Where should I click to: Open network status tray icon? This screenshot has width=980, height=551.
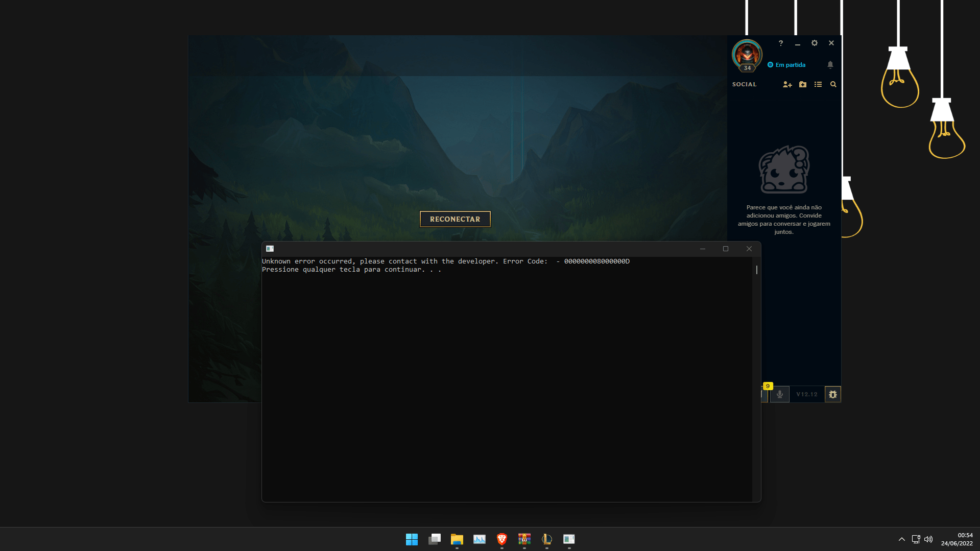click(916, 539)
